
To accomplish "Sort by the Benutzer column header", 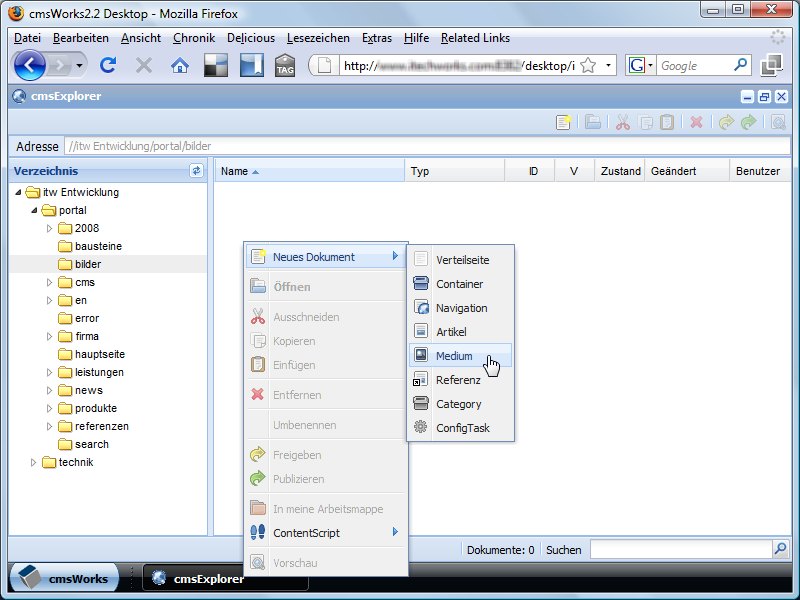I will point(760,171).
